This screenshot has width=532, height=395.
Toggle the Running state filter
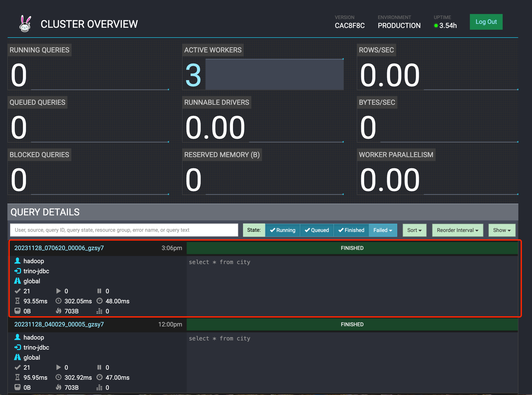(283, 230)
